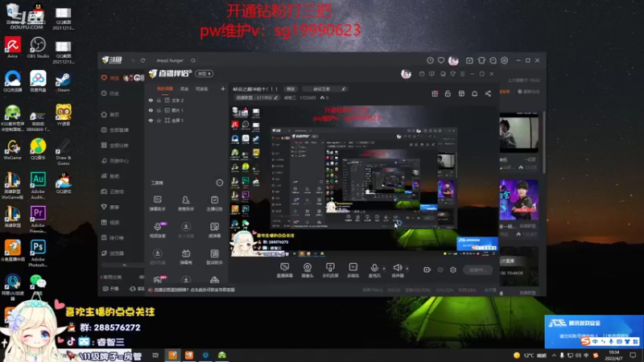Lock the 图片 1 source layer
The image size is (644, 362).
point(159,110)
